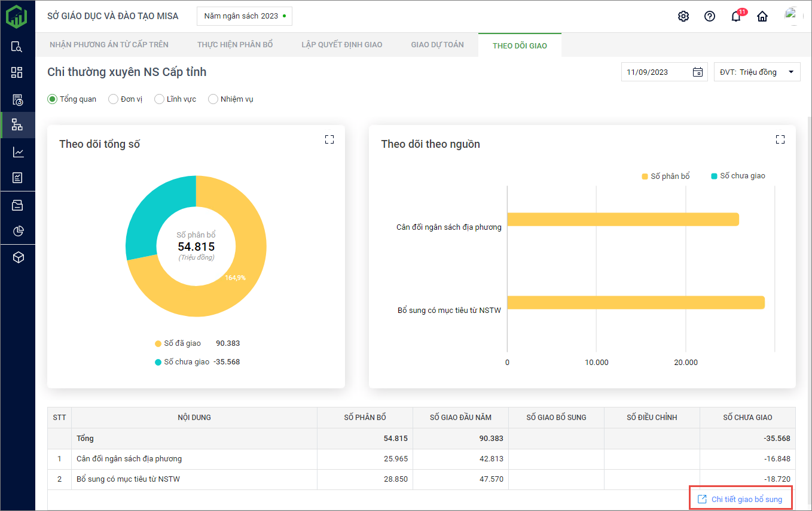Select the 'Đơn vị' radio option

pos(113,99)
